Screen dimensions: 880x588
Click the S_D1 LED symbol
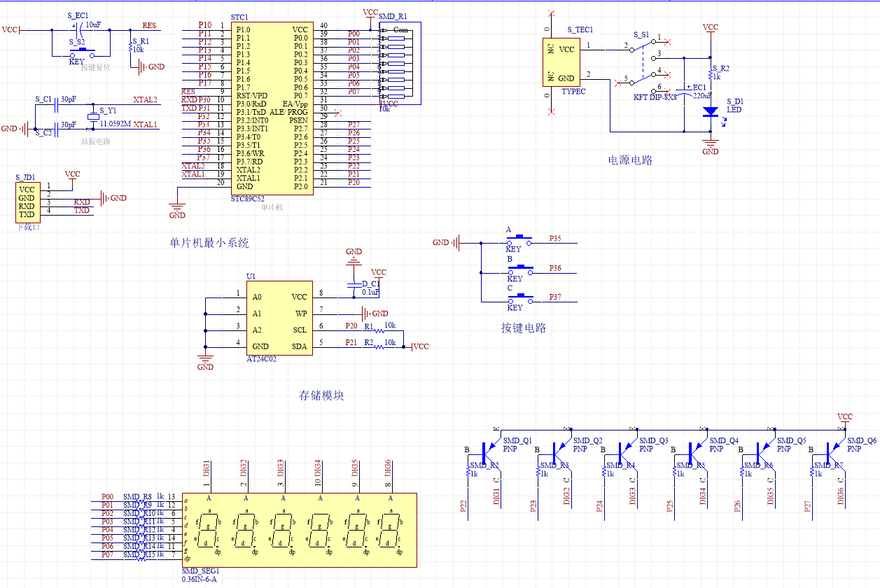pos(711,111)
